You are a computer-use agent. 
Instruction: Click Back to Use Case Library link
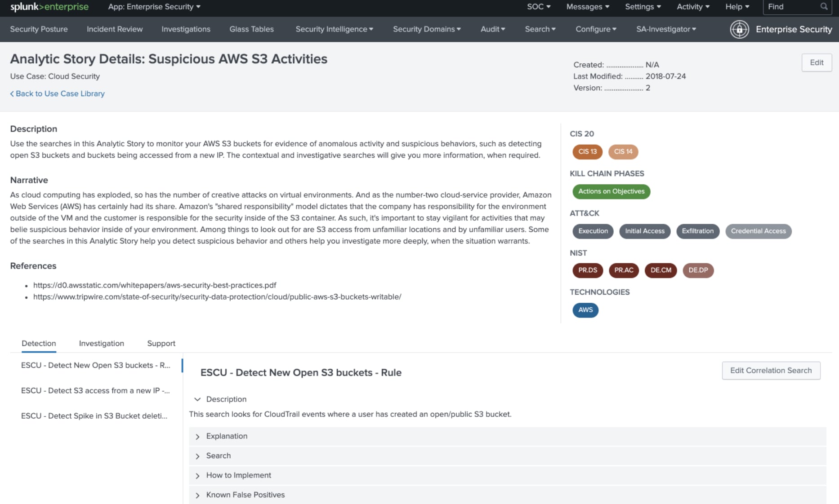tap(57, 93)
